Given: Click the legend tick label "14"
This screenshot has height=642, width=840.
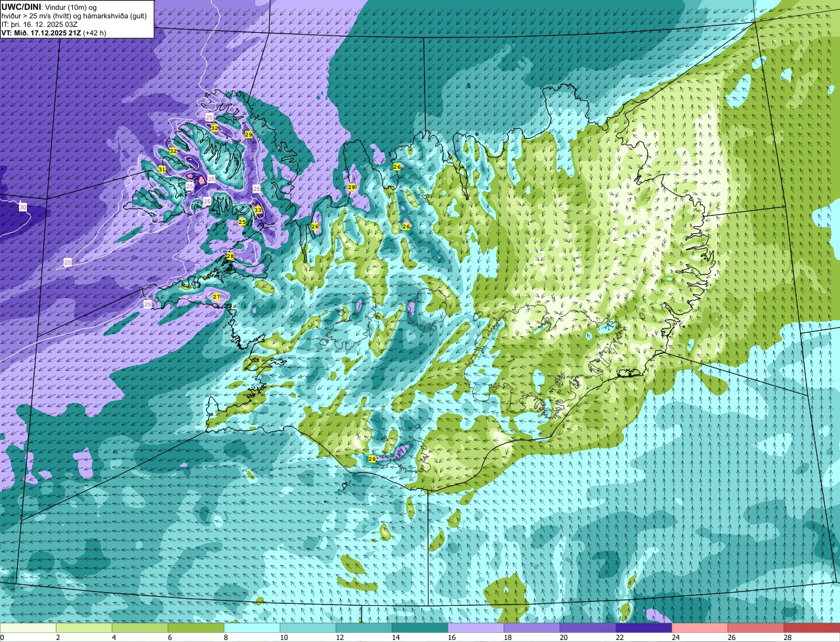Looking at the screenshot, I should [395, 637].
